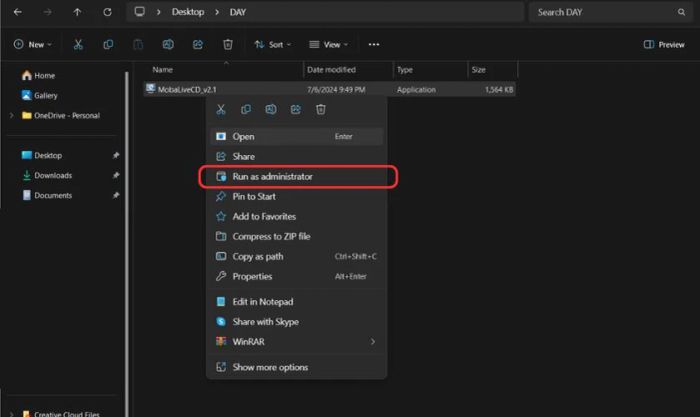700x417 pixels.
Task: Open Properties from context menu
Action: tap(296, 276)
